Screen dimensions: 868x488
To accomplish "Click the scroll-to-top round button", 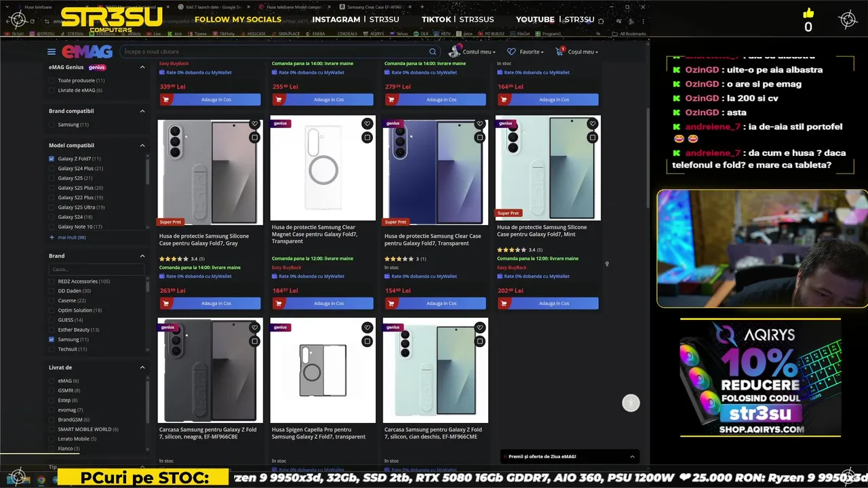I will pos(631,403).
